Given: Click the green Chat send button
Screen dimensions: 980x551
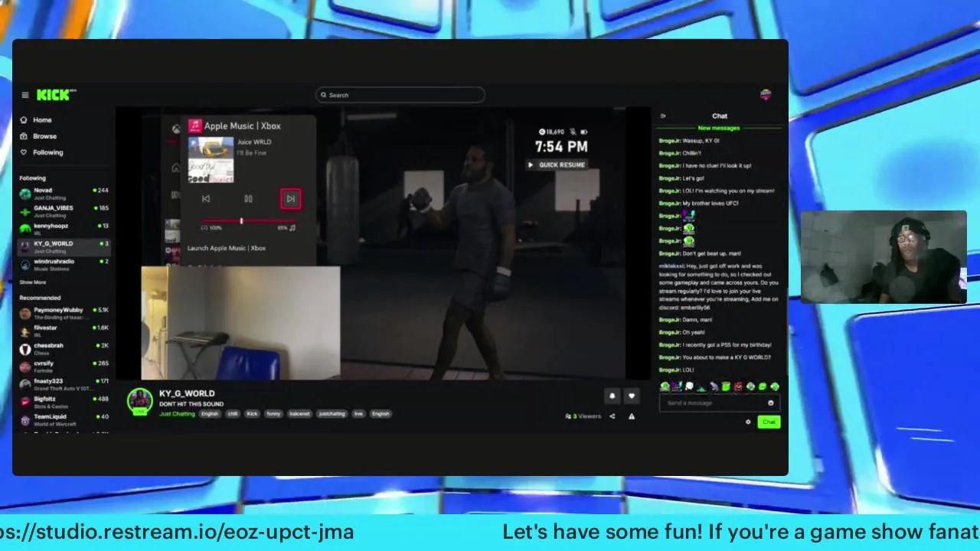Looking at the screenshot, I should 769,422.
